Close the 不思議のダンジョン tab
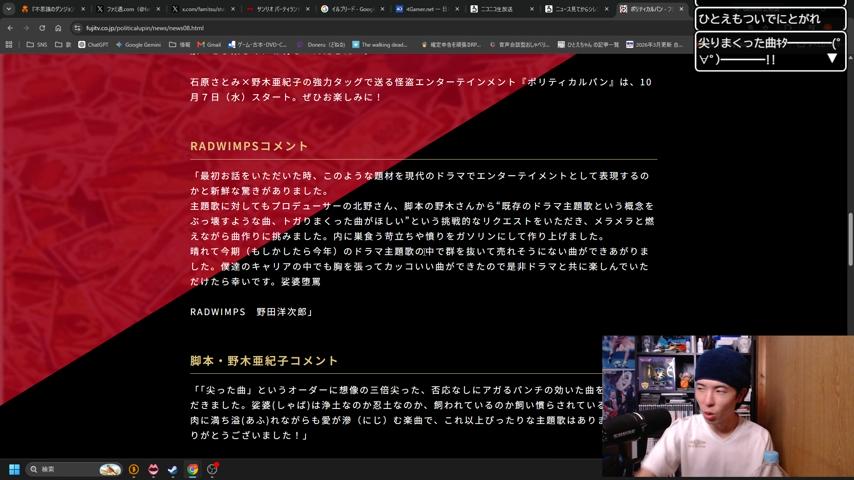 (x=83, y=9)
